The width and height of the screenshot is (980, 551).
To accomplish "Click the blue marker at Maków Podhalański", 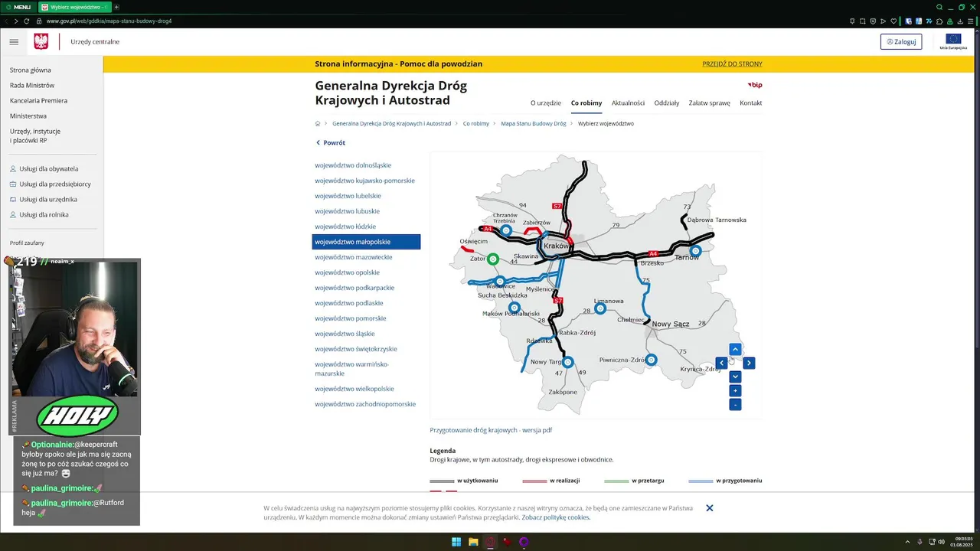I will coord(514,308).
